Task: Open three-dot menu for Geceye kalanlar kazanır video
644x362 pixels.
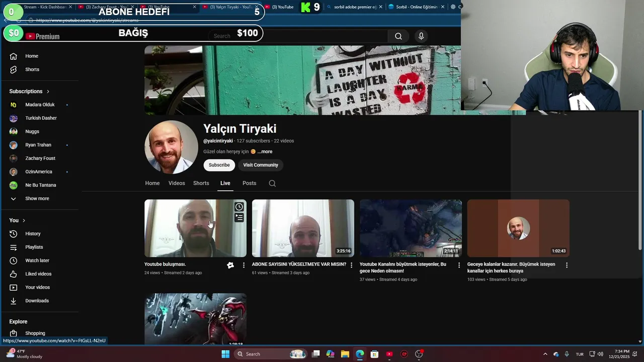Action: pos(567,265)
